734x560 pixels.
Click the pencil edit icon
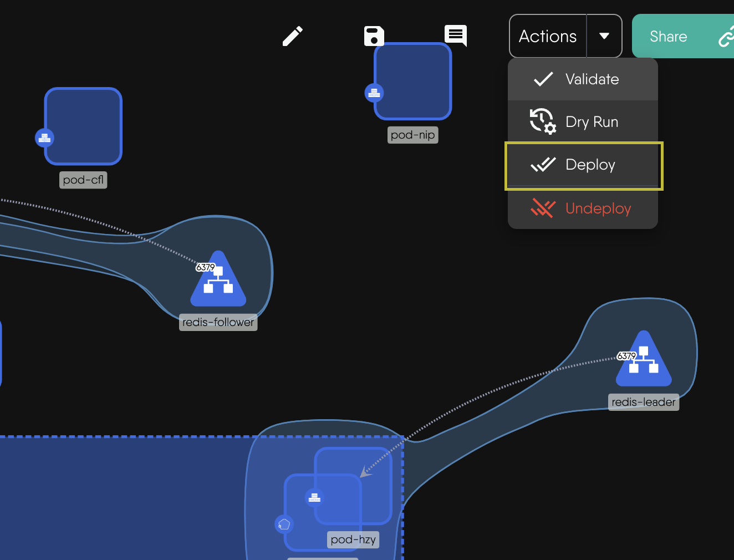coord(293,36)
